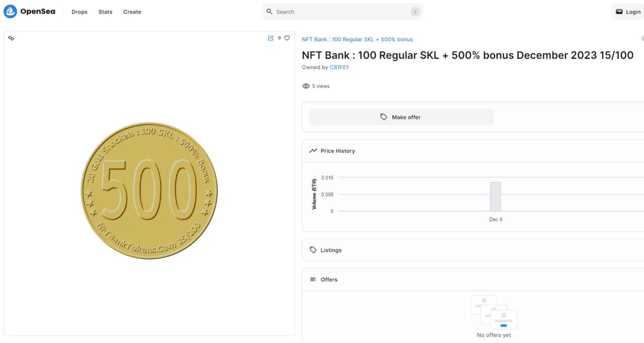The width and height of the screenshot is (644, 343).
Task: Go to the Stats page
Action: pyautogui.click(x=105, y=12)
